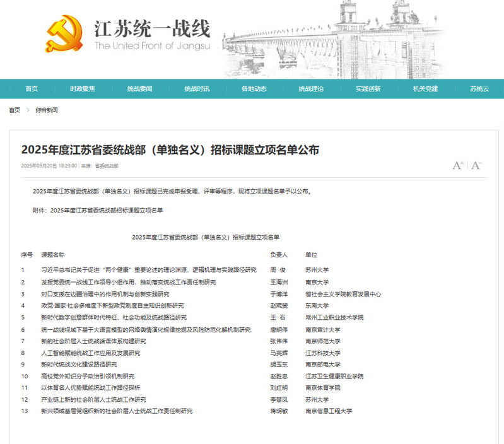Decrease font size with A- icon
This screenshot has height=444, width=504.
476,165
